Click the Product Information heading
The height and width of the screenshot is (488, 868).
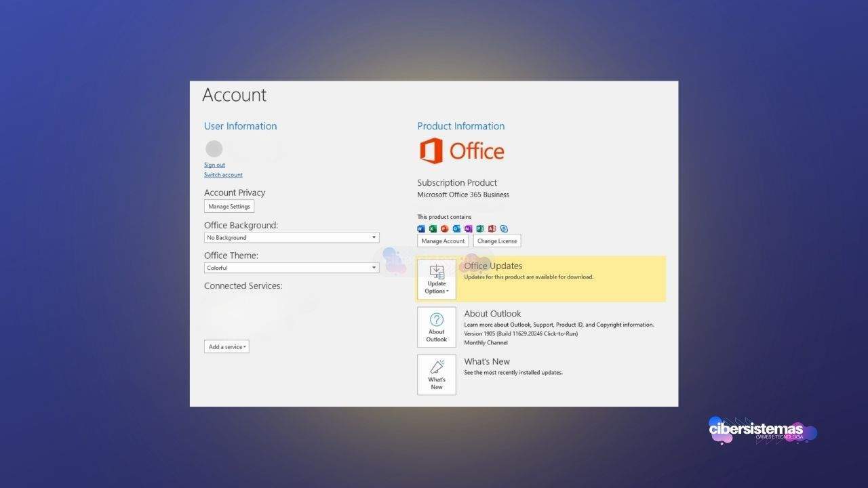(x=461, y=126)
